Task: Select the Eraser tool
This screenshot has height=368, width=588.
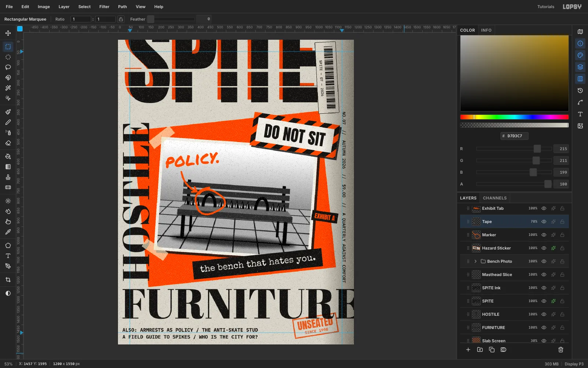Action: point(8,143)
